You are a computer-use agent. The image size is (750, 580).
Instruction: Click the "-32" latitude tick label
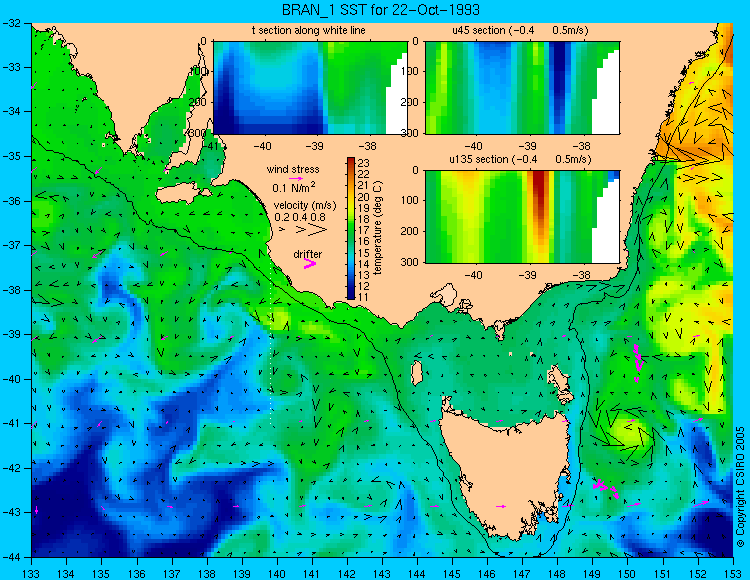click(x=11, y=23)
